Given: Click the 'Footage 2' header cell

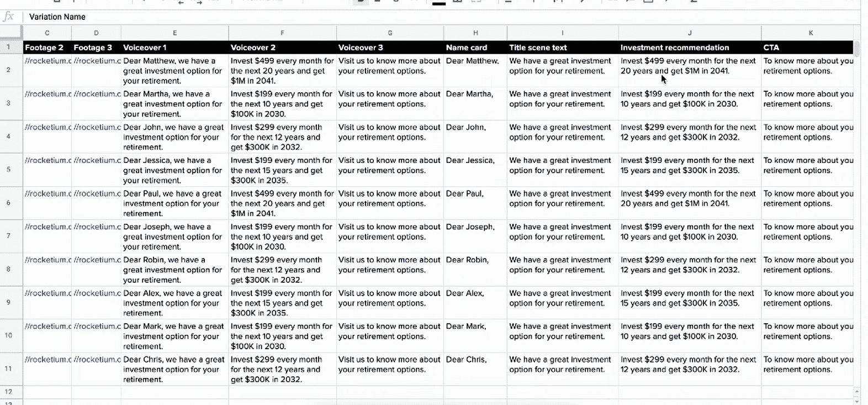Looking at the screenshot, I should click(x=47, y=48).
